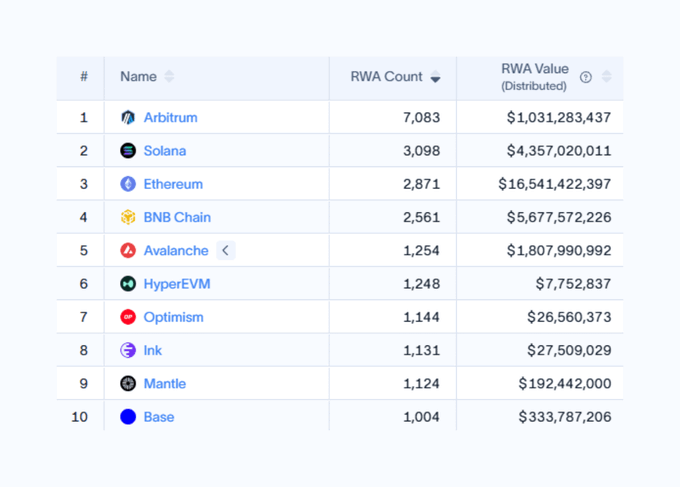This screenshot has width=680, height=487.
Task: Click the value $5,677,572,226
Action: tap(559, 217)
